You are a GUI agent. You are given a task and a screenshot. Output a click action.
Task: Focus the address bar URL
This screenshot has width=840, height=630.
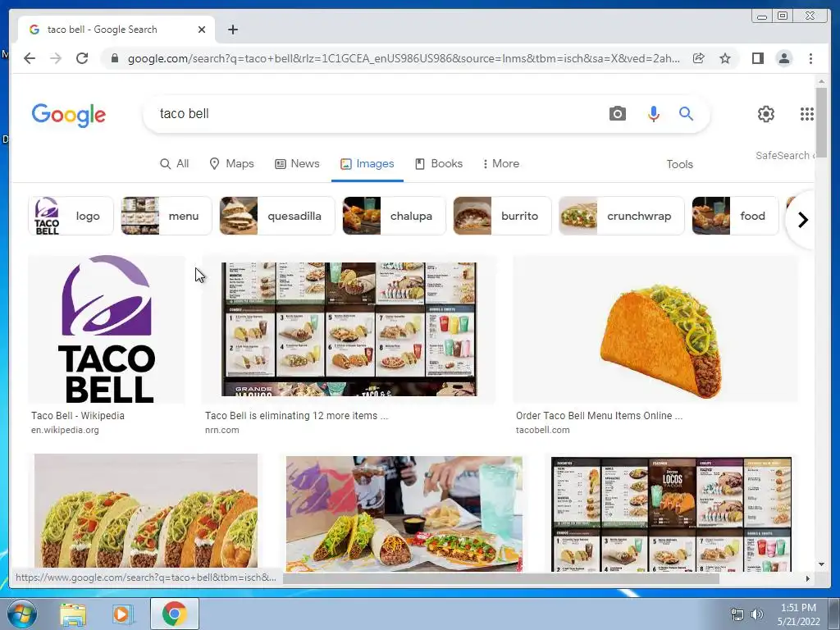click(x=404, y=58)
